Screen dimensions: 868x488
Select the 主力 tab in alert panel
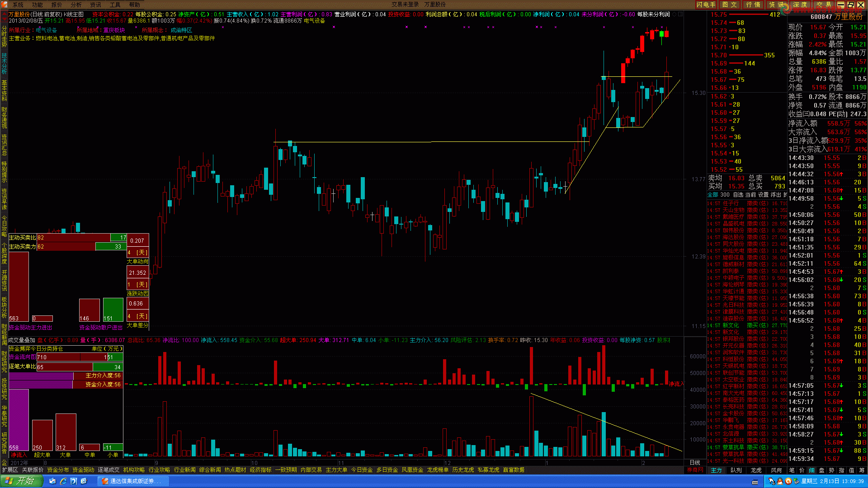[x=717, y=470]
